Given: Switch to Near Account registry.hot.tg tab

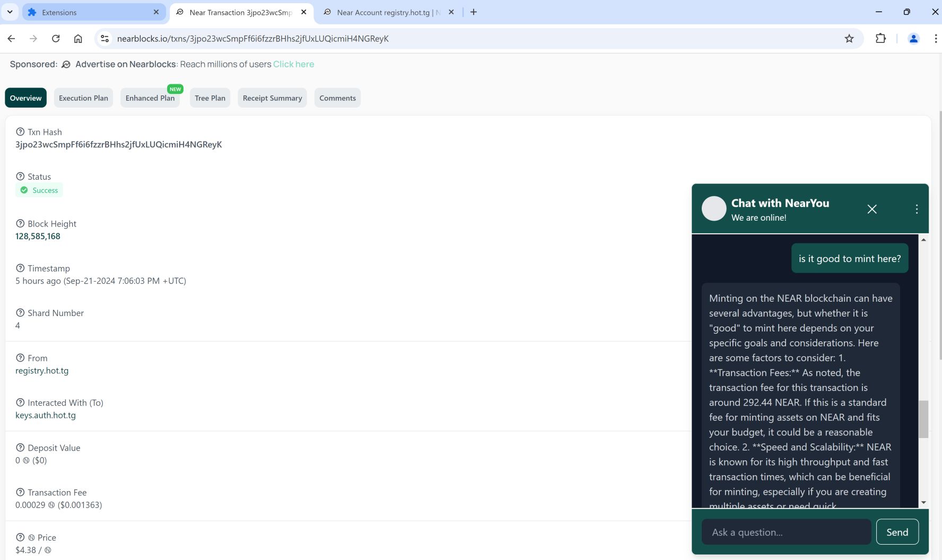Looking at the screenshot, I should (388, 12).
